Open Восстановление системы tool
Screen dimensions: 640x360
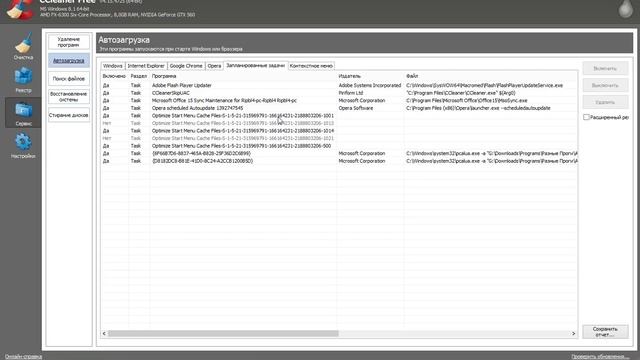click(x=69, y=97)
